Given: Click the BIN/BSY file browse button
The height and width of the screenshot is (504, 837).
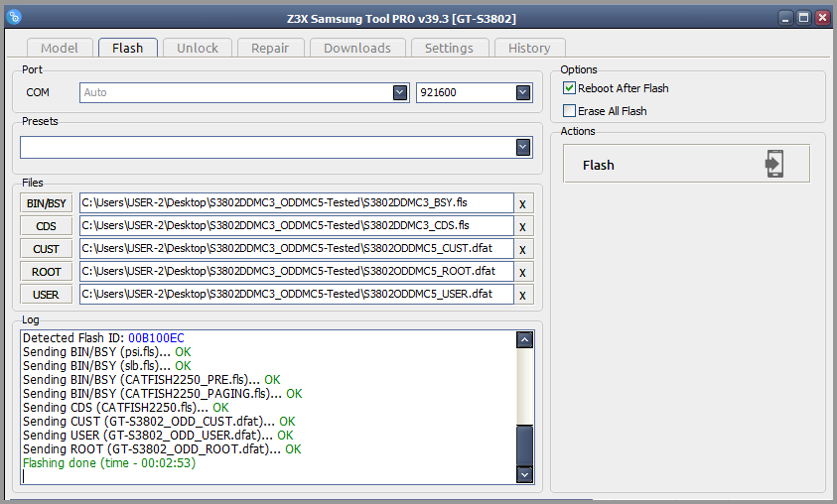Looking at the screenshot, I should point(47,203).
